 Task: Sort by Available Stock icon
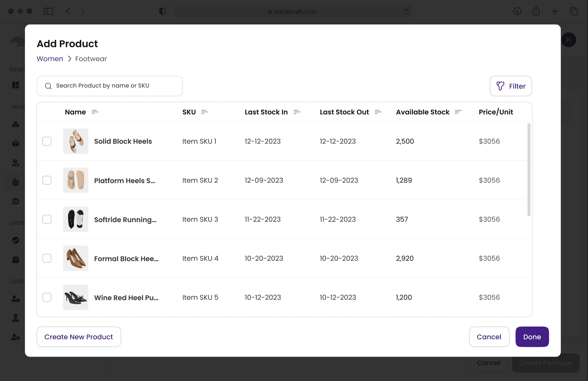click(x=458, y=112)
